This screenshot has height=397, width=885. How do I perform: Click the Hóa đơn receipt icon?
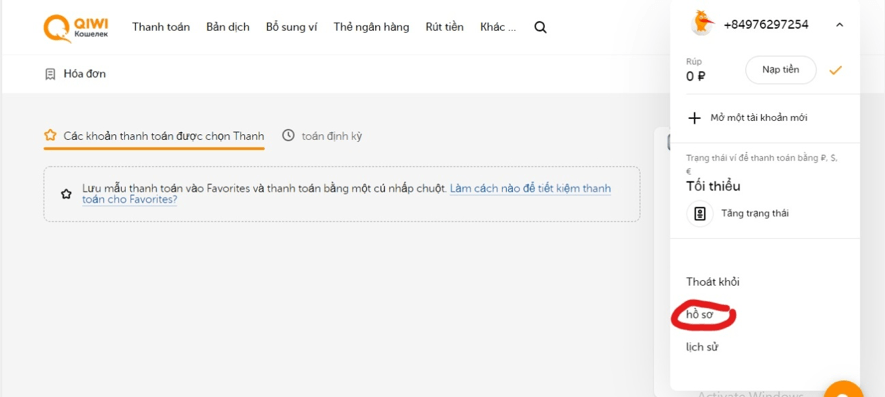click(x=50, y=74)
